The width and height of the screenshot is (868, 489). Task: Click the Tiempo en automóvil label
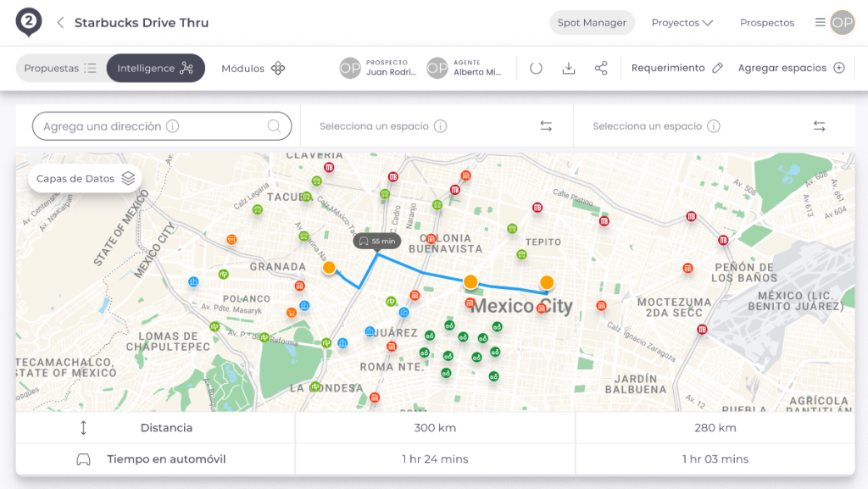click(166, 458)
